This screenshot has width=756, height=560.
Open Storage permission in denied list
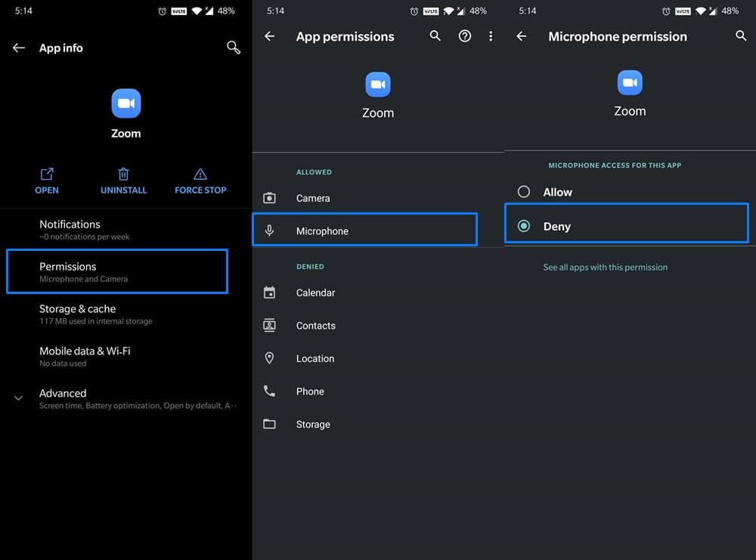pyautogui.click(x=378, y=424)
